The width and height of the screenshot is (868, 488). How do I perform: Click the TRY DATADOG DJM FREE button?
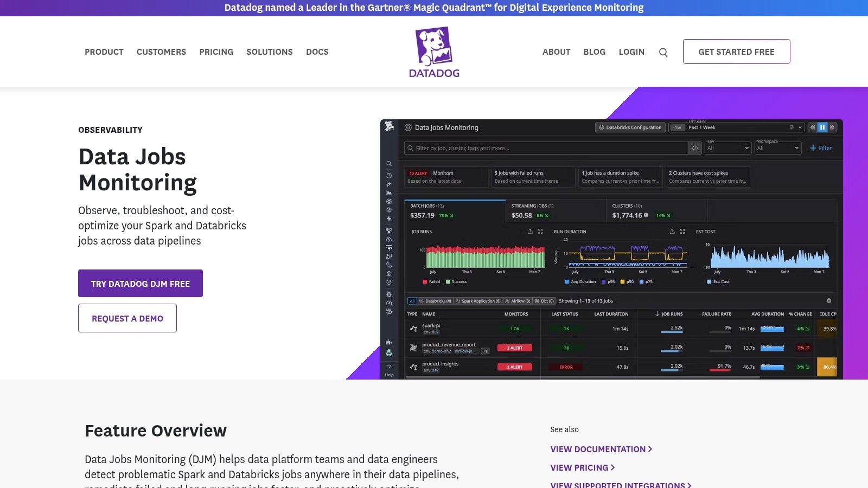pos(140,283)
